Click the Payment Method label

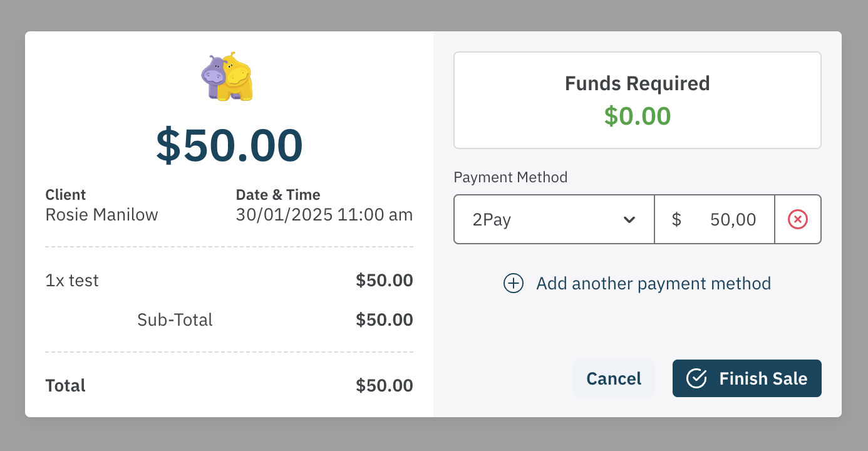tap(510, 177)
